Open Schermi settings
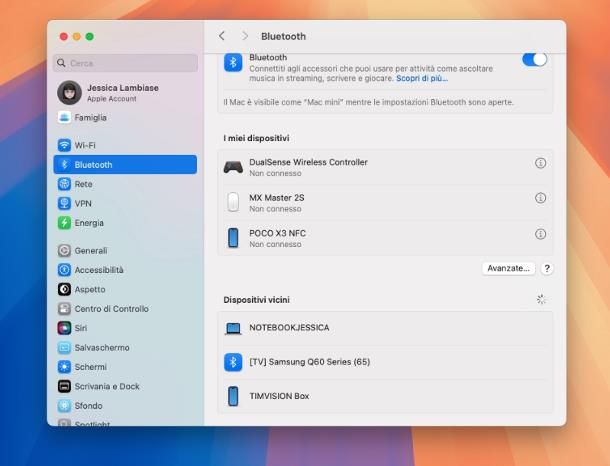610x466 pixels. point(125,367)
